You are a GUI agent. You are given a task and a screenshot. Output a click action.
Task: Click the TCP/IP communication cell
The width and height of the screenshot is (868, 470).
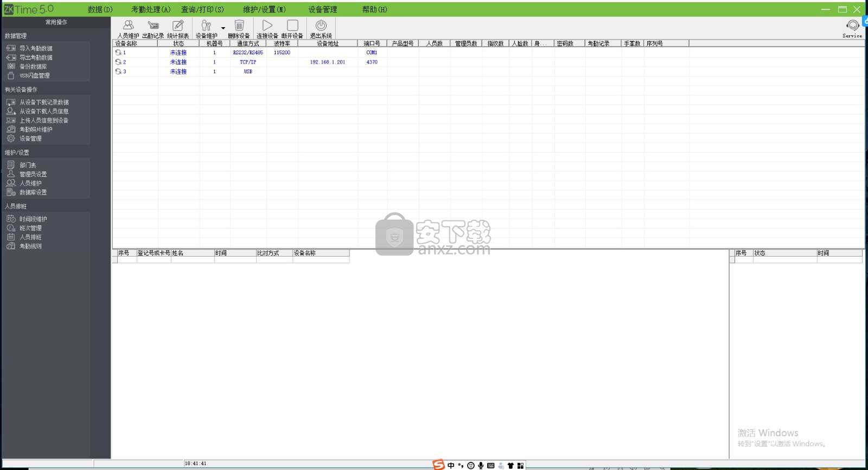coord(248,62)
